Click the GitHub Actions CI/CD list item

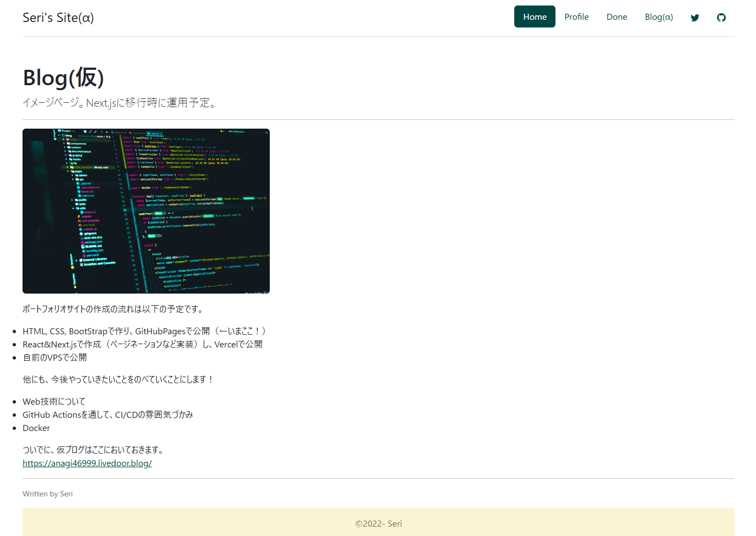[x=108, y=415]
